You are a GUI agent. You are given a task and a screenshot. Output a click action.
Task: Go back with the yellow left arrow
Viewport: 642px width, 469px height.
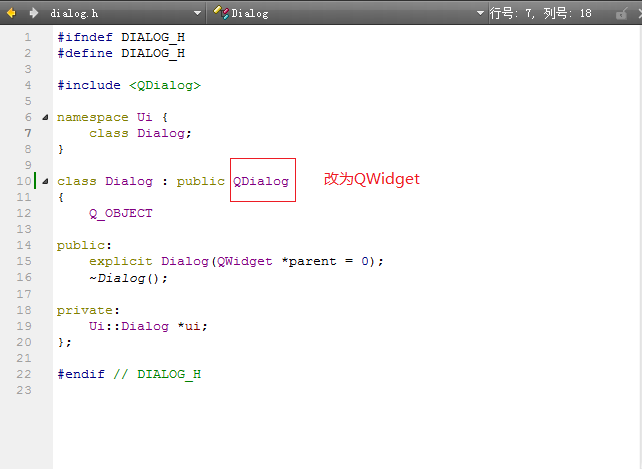11,13
